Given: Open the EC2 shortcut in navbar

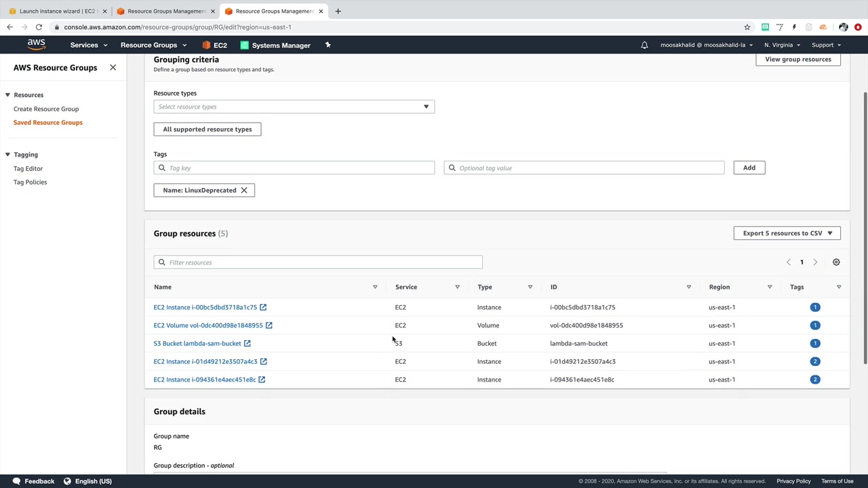Looking at the screenshot, I should (x=215, y=45).
